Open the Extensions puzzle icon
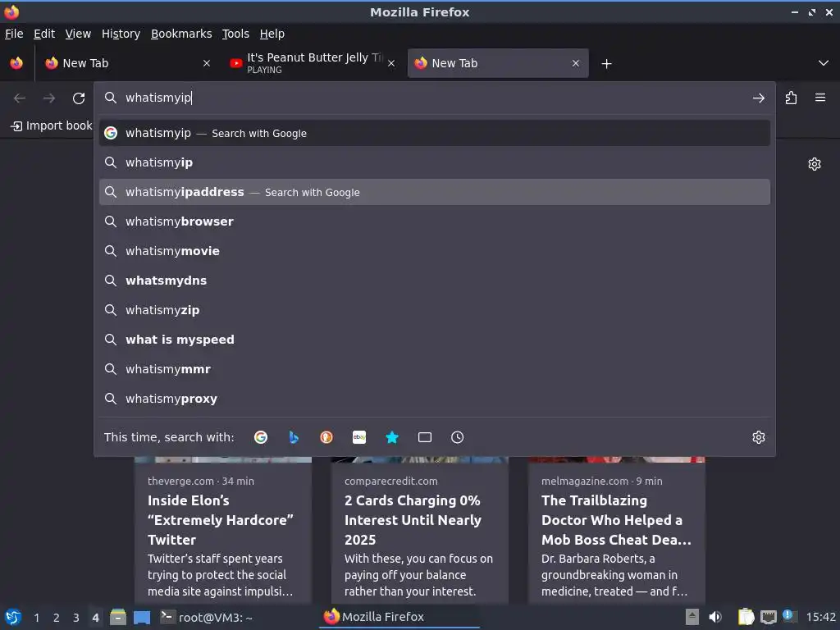This screenshot has width=840, height=630. (791, 98)
